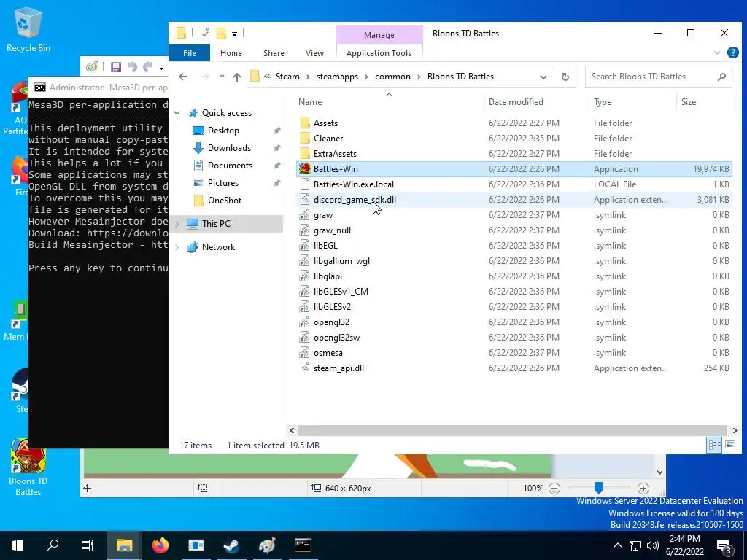Open the Home ribbon tab
Viewport: 747px width, 560px height.
pos(231,53)
